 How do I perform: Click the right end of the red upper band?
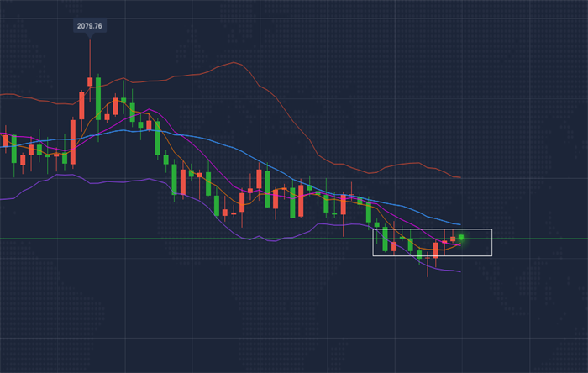click(459, 177)
